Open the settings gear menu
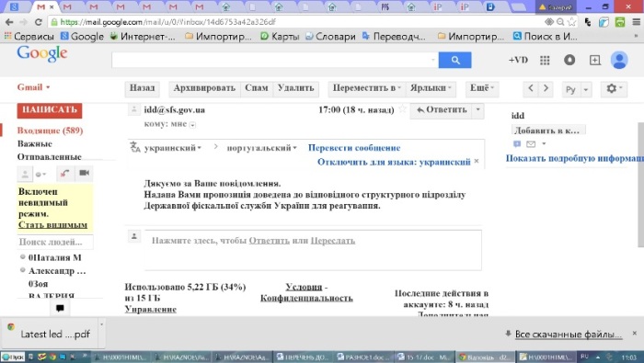The width and height of the screenshot is (644, 363). [614, 88]
